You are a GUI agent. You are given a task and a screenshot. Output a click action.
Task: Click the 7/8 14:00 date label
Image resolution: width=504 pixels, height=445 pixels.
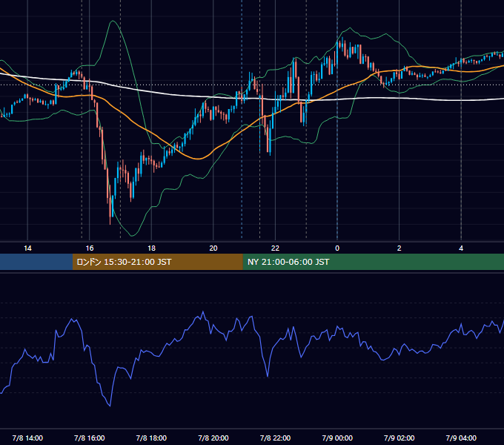pyautogui.click(x=27, y=438)
